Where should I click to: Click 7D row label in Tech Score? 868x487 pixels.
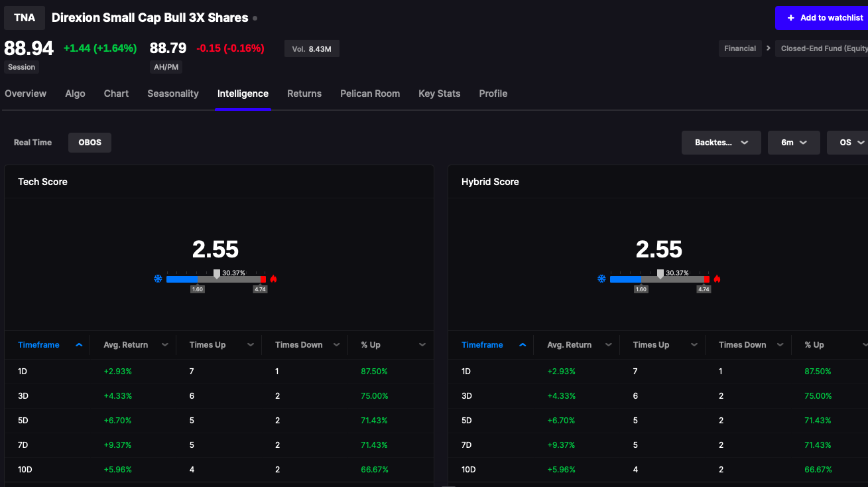[x=23, y=445]
